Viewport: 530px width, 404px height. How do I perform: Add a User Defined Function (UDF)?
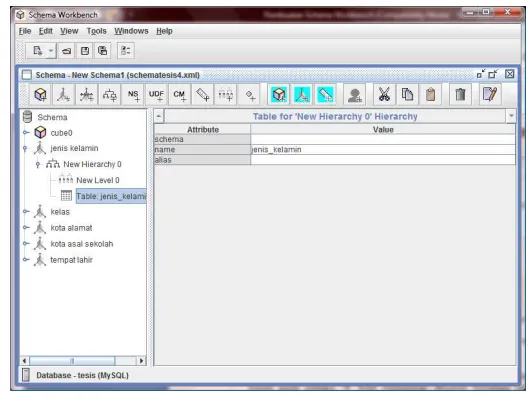(156, 95)
